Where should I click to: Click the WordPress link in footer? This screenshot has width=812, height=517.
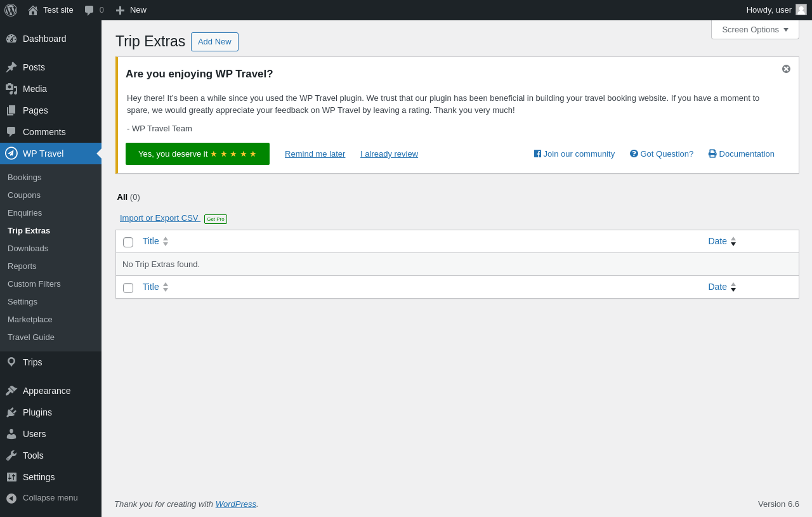coord(236,504)
